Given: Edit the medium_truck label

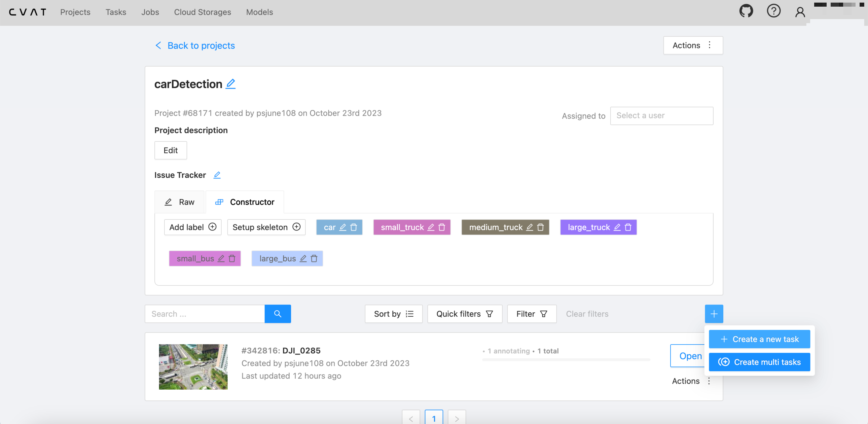Looking at the screenshot, I should click(529, 227).
